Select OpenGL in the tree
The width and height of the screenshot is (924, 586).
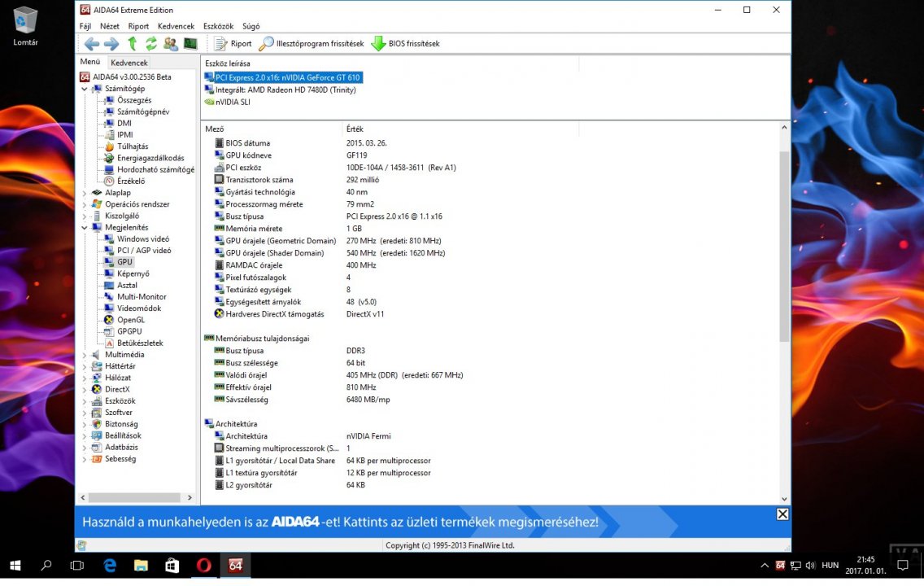[x=130, y=320]
